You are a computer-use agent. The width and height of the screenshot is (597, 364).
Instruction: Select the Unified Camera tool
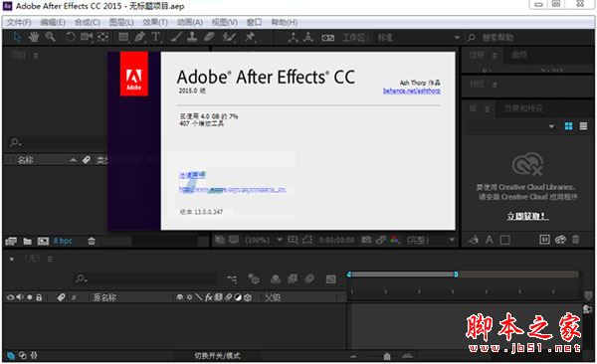click(87, 37)
